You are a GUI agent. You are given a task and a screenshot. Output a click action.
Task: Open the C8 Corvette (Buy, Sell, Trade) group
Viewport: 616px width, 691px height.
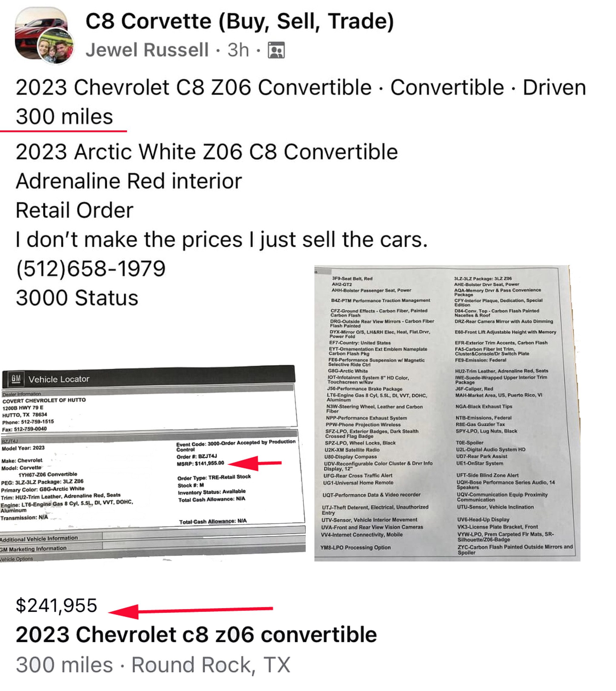point(240,21)
